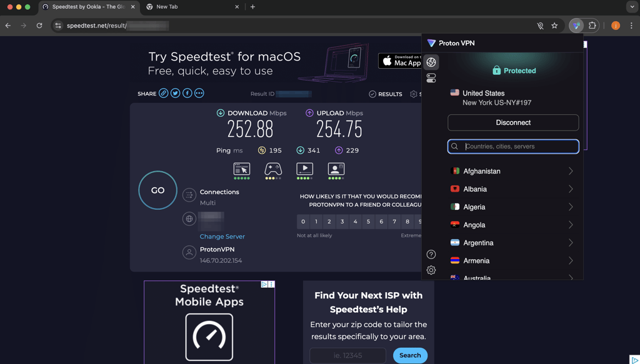Click the download speed 252.88 value
Screen dimensions: 640x364
click(250, 130)
